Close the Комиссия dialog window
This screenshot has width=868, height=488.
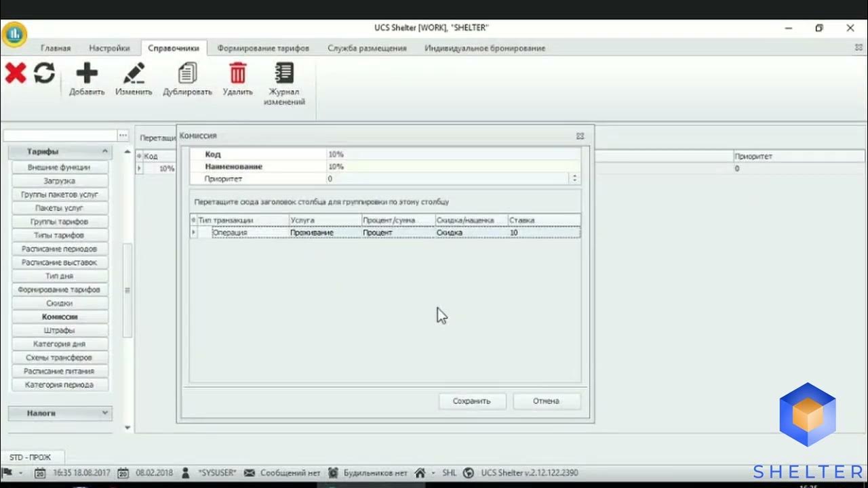coord(580,136)
